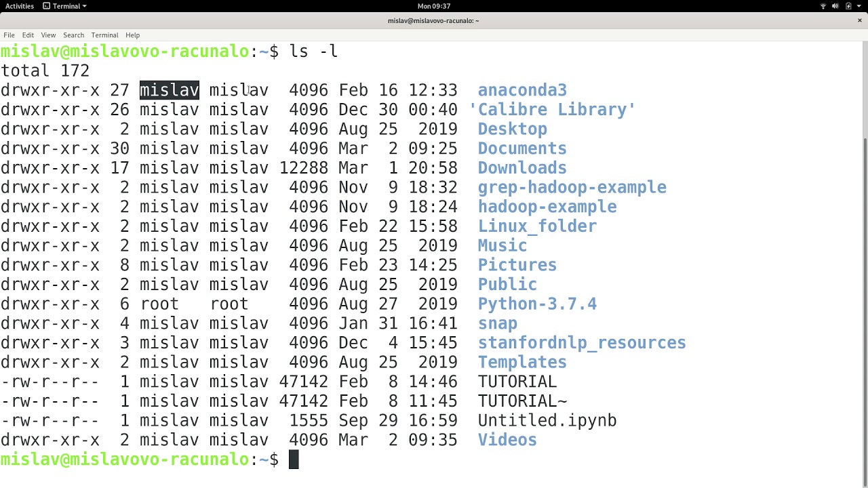Click the root owner in Python-3.7.4 row
868x488 pixels.
coord(159,304)
